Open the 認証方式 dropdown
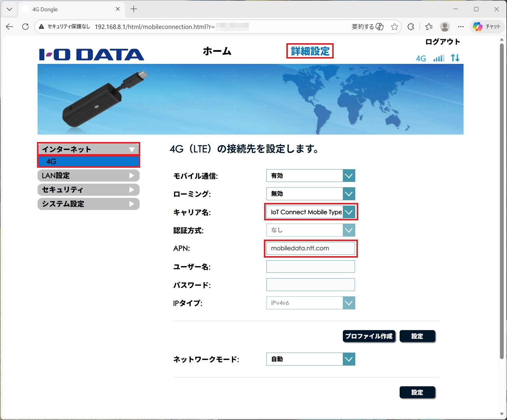The image size is (507, 420). click(311, 230)
